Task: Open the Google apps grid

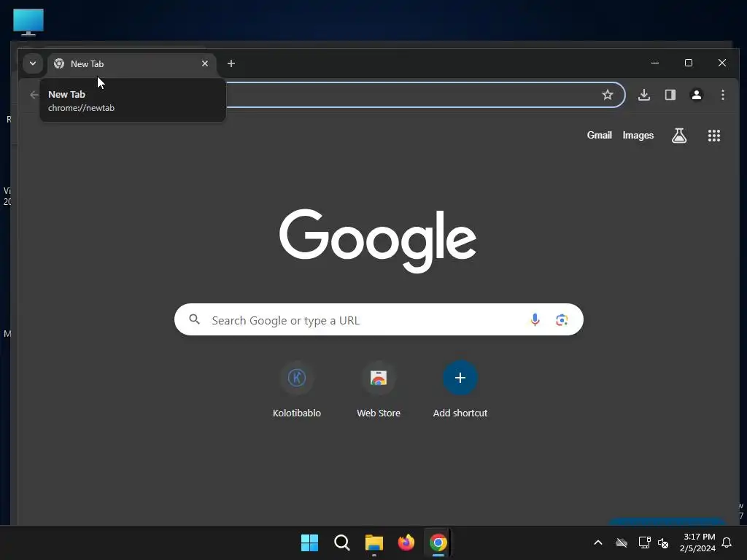Action: [714, 136]
